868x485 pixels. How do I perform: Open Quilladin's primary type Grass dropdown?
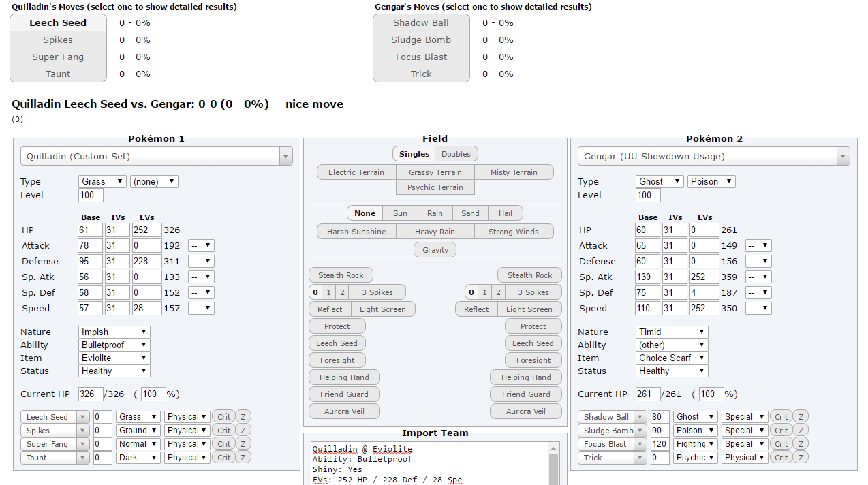[x=102, y=181]
